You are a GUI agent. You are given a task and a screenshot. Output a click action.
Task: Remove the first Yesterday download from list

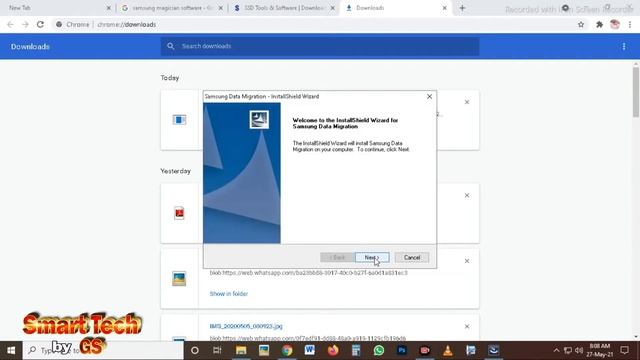[467, 196]
